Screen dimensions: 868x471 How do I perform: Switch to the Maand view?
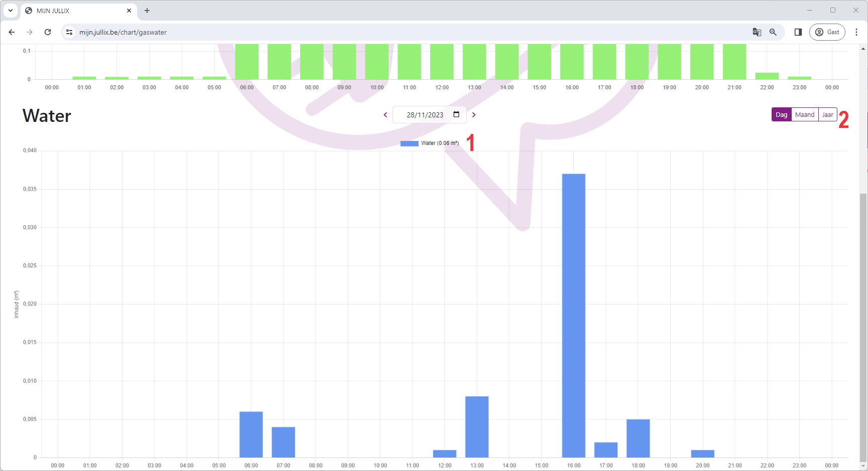tap(805, 115)
